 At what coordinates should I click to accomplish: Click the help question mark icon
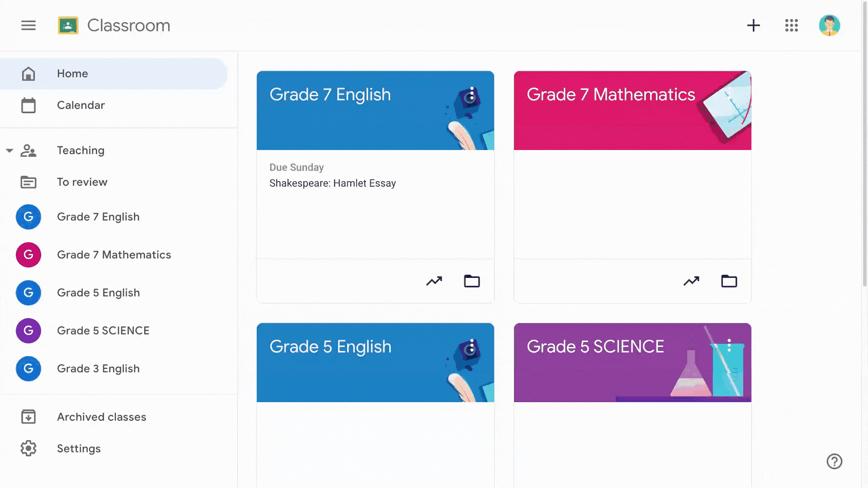tap(834, 461)
